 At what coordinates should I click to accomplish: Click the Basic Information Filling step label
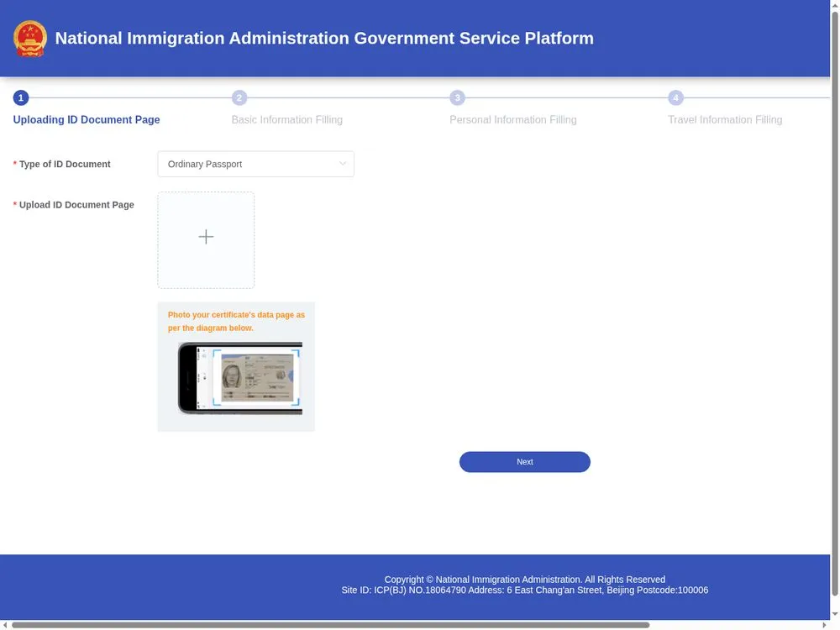coord(287,119)
